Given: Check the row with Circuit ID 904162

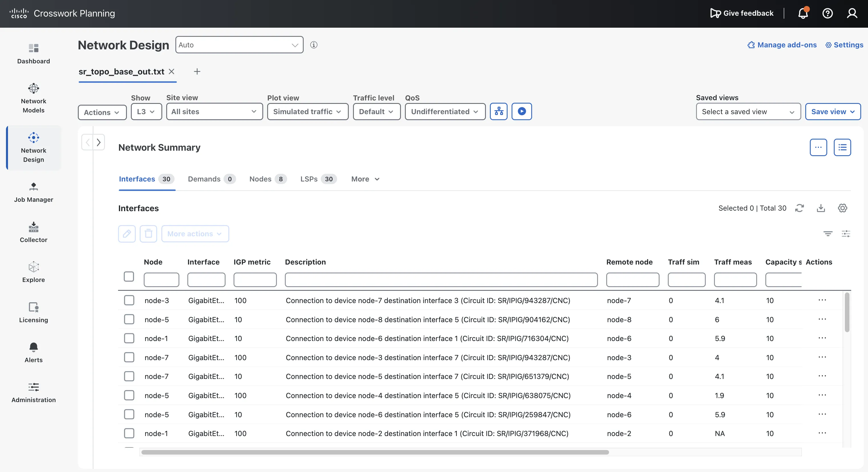Looking at the screenshot, I should click(x=129, y=319).
